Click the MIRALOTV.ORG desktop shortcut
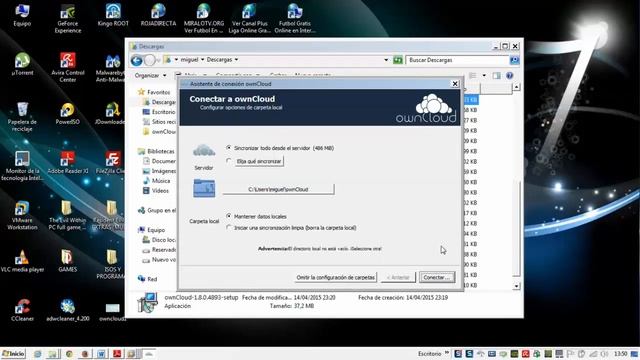This screenshot has height=360, width=640. click(204, 19)
